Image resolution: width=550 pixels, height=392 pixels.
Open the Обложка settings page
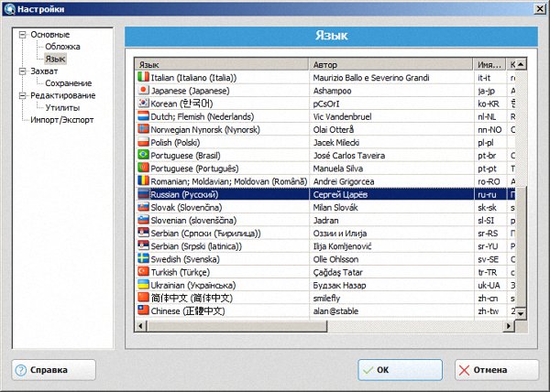click(62, 47)
